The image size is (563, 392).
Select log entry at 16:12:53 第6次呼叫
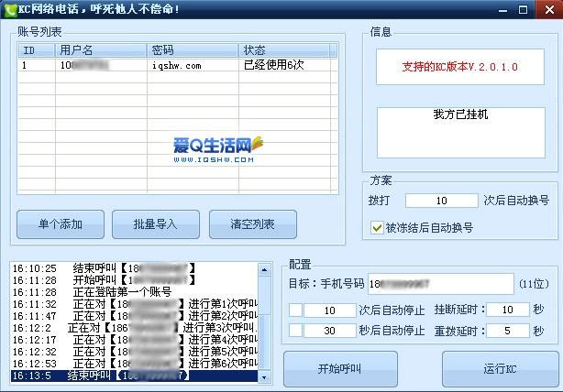coord(134,364)
